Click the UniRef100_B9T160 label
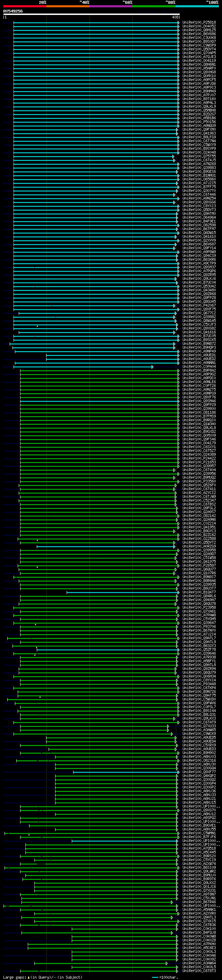 (x=199, y=99)
